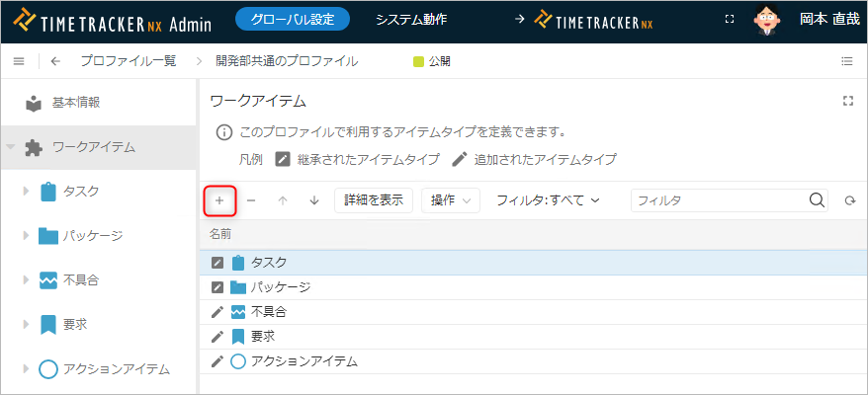Open the list view icon top right
Screen dimensions: 868x395
click(847, 61)
